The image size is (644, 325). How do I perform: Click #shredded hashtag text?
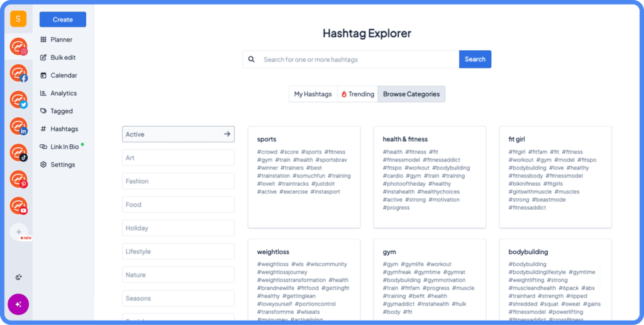(521, 304)
